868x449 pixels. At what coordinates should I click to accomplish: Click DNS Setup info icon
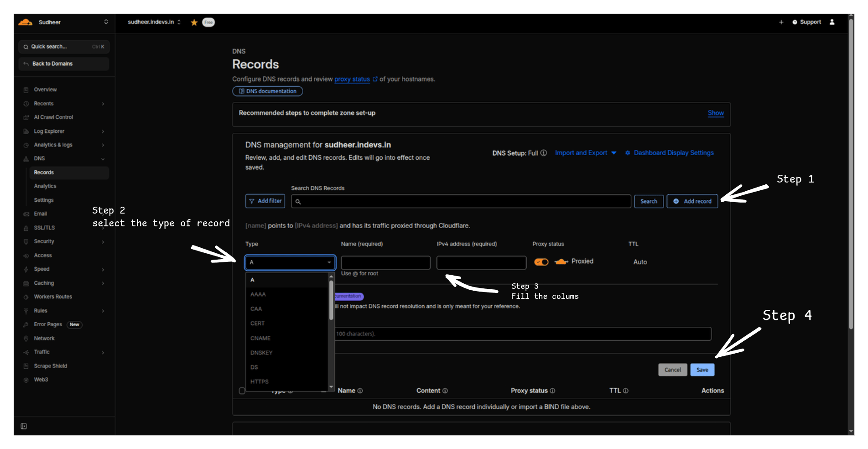(544, 153)
